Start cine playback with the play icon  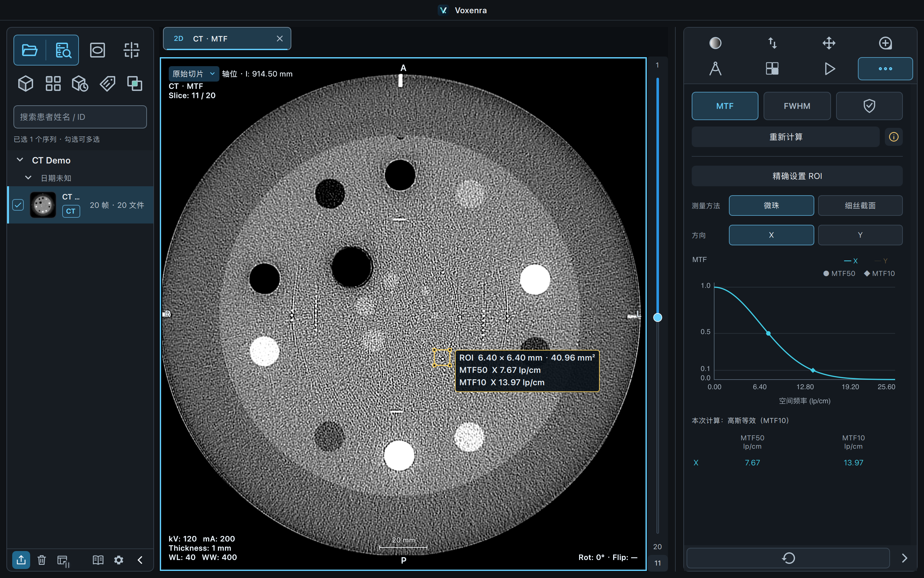(829, 69)
